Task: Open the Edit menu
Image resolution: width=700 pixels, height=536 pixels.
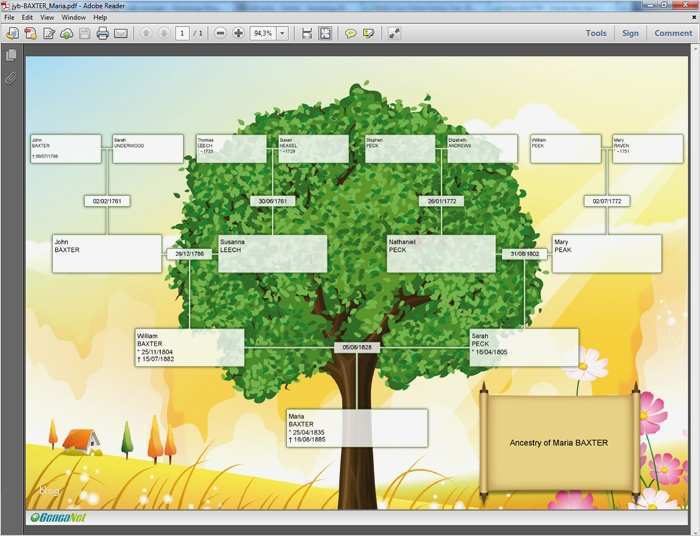Action: (x=27, y=17)
